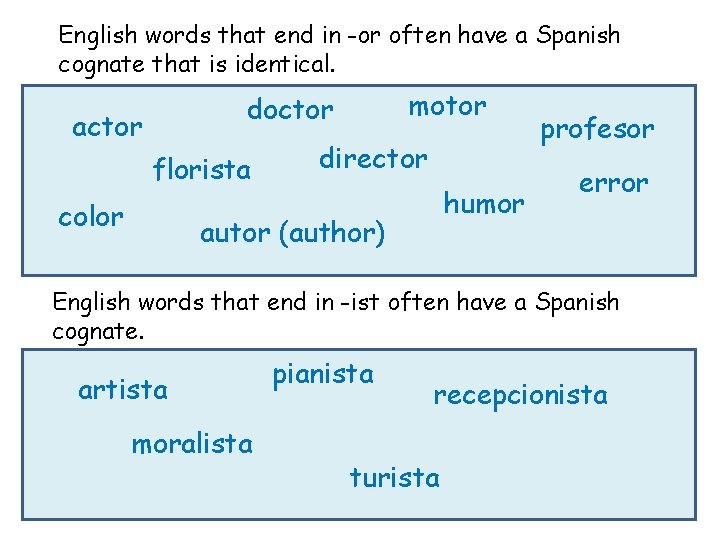Screen dimensions: 720x540
Task: Click "English" at the start of the top heading
Action: [98, 36]
